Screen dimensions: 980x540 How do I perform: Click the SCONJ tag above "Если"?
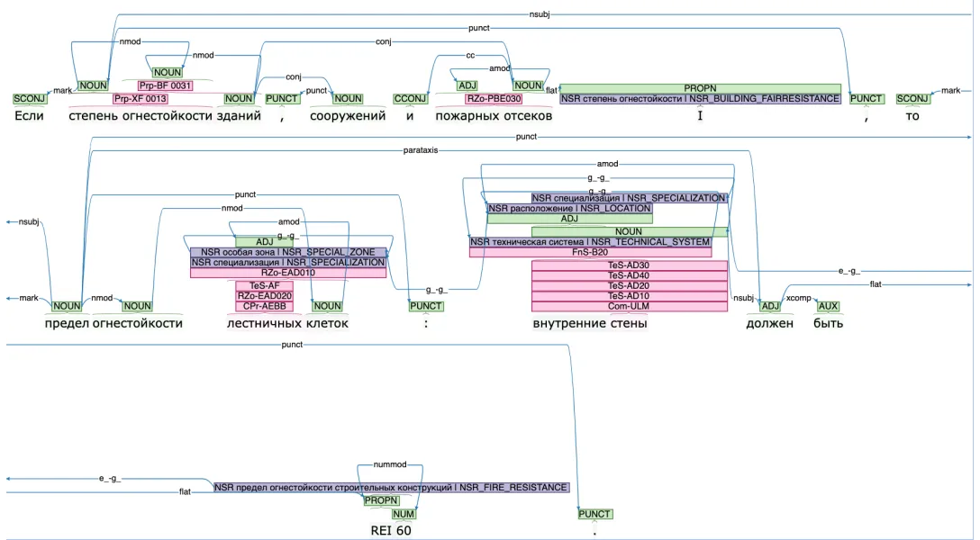click(x=31, y=99)
